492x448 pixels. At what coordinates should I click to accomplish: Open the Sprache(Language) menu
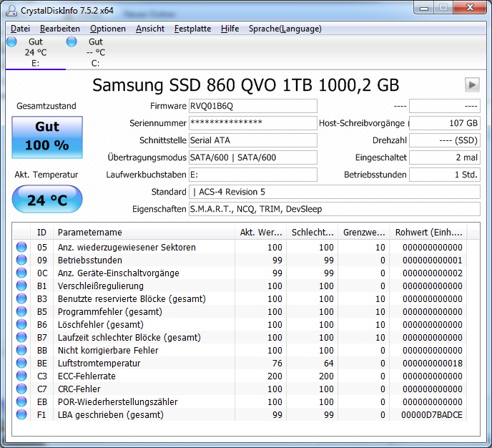[285, 29]
